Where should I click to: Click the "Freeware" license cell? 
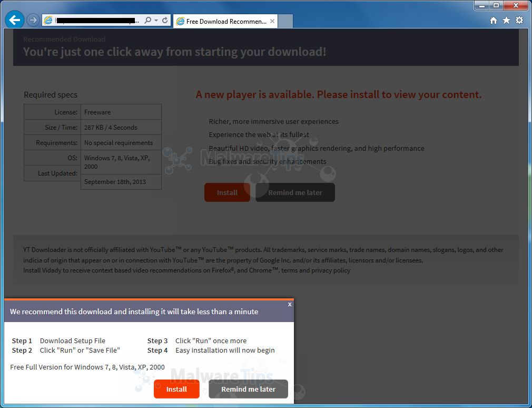tap(121, 112)
